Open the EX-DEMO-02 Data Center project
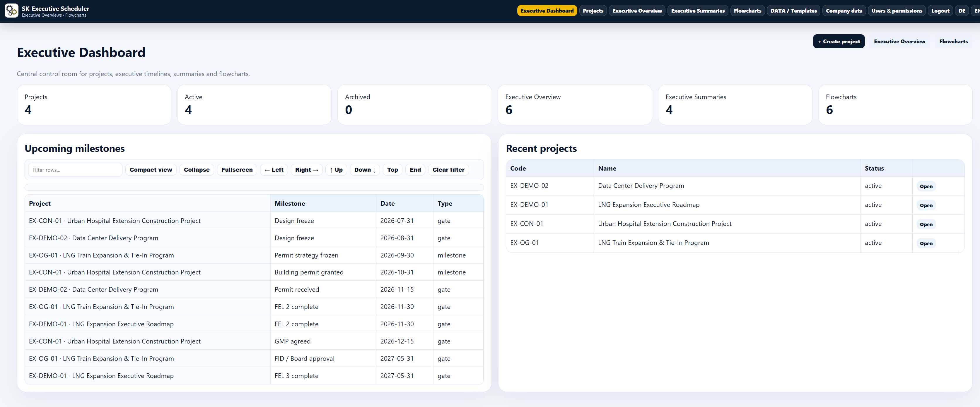The width and height of the screenshot is (980, 407). 926,187
